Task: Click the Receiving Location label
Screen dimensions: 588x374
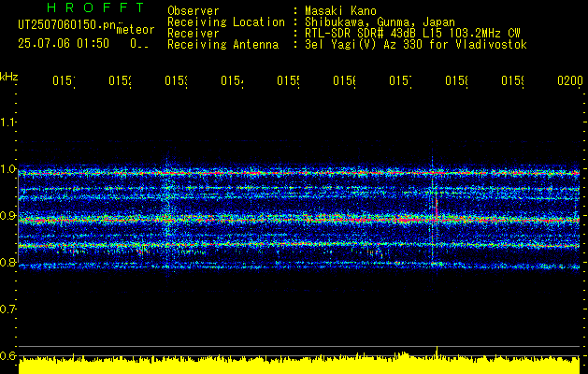Action: (226, 22)
